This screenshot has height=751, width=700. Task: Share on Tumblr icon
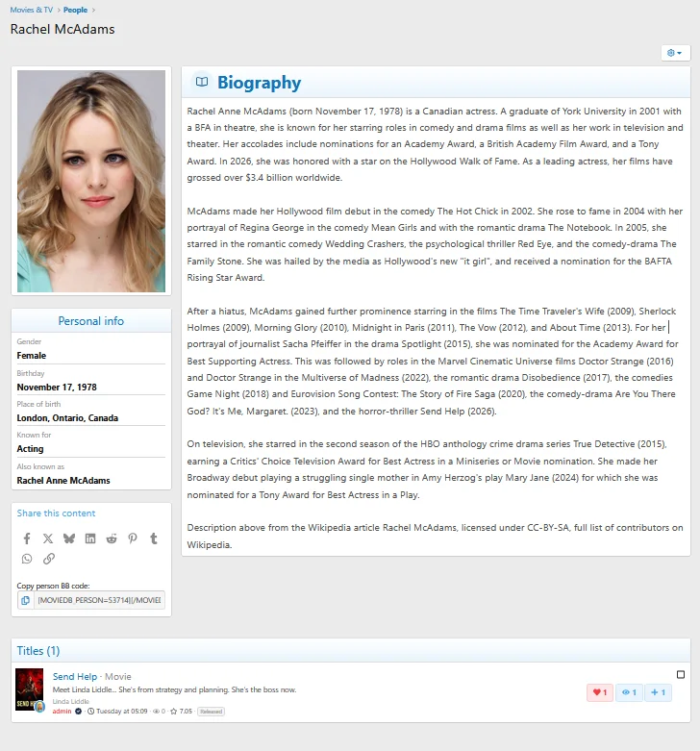(x=154, y=538)
